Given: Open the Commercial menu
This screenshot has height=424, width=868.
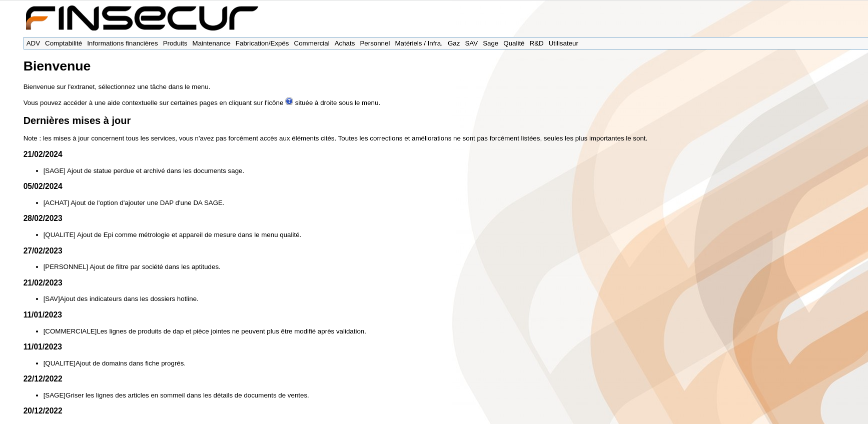Looking at the screenshot, I should (312, 43).
